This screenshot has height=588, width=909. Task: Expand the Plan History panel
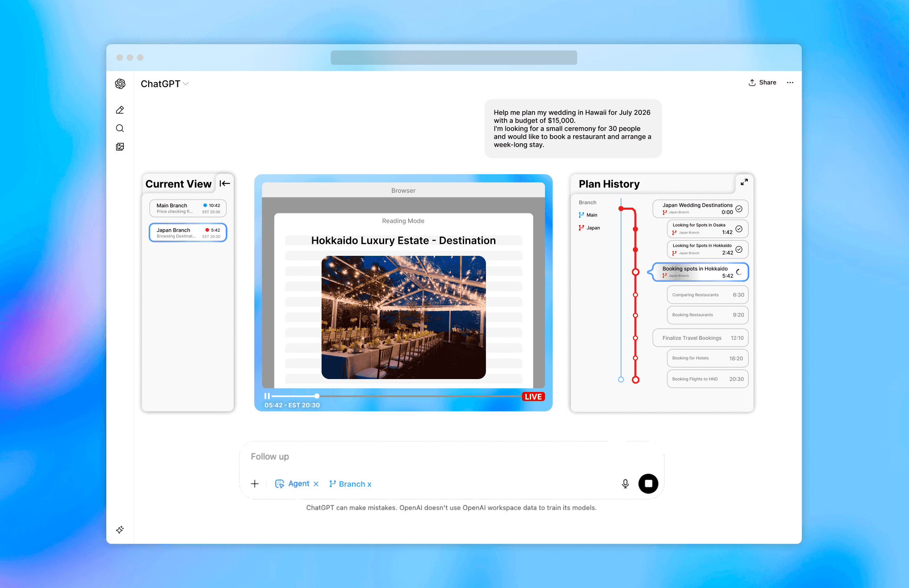pos(744,182)
